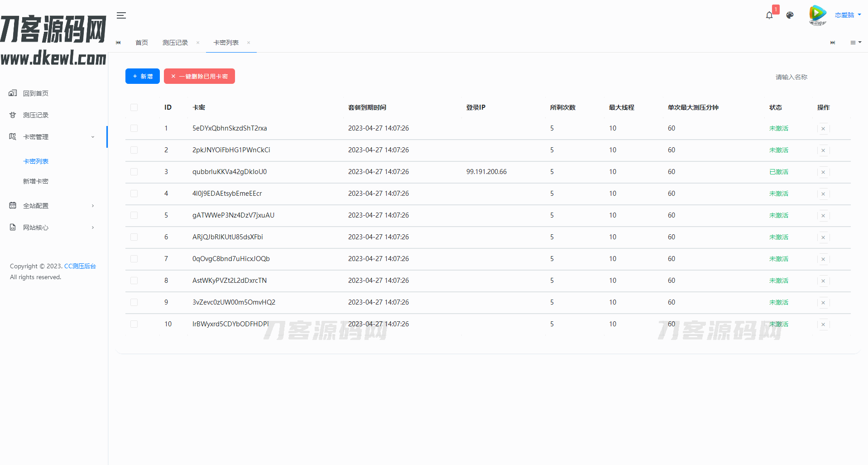Click the 一键删除已用卡密 button

tap(199, 76)
